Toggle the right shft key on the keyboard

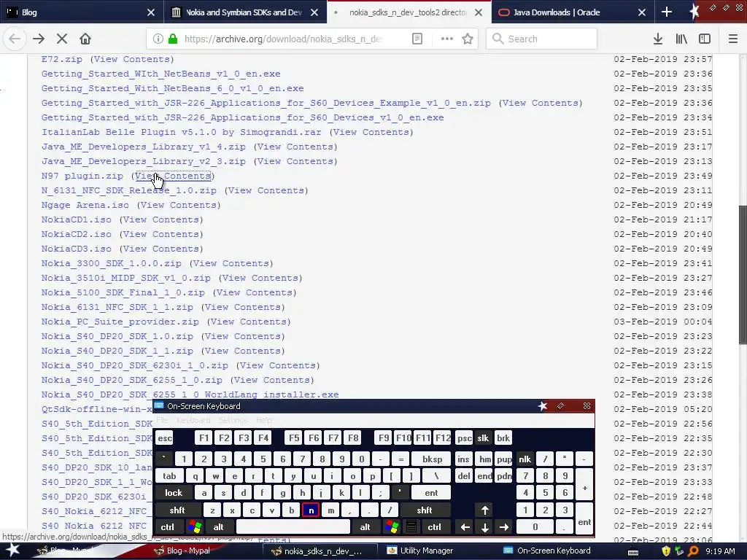click(x=425, y=510)
